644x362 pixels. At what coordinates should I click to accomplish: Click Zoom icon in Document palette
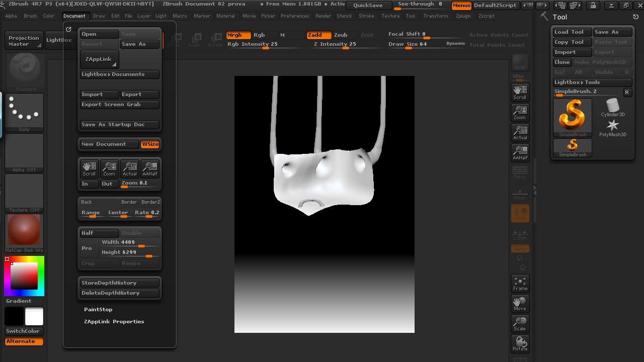pos(109,168)
